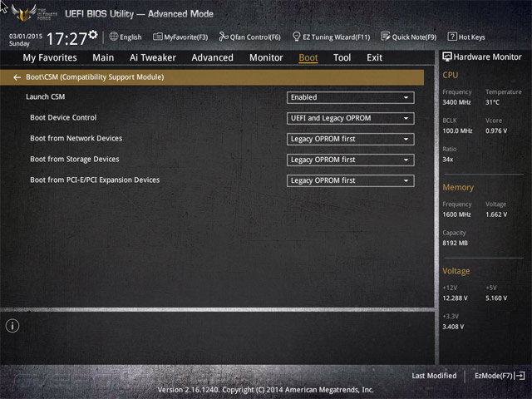Click the Memory section heading
Viewport: 532px width, 399px height.
[x=458, y=187]
